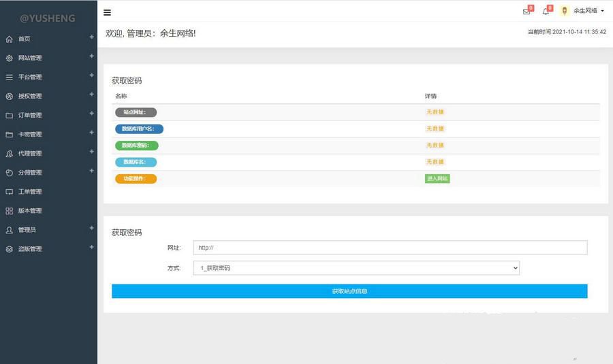
Task: Click the 详情 column header
Action: tap(430, 96)
